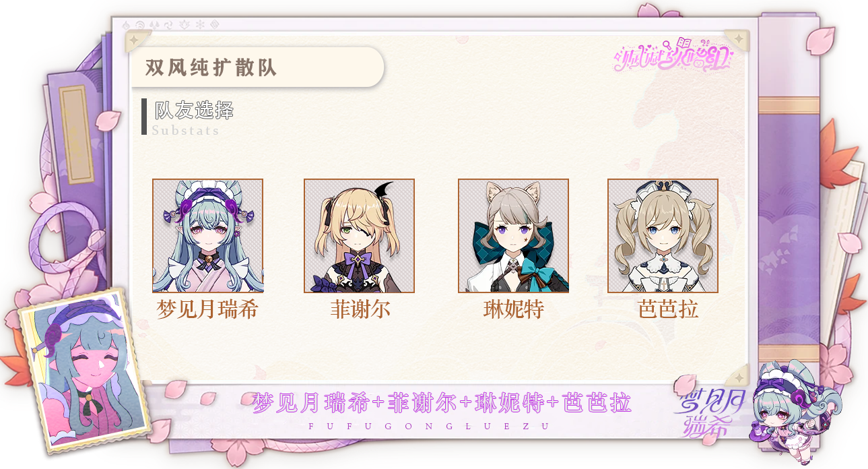Choose the 琳妮特 cat-eared character portrait
This screenshot has height=469, width=868.
click(x=513, y=236)
